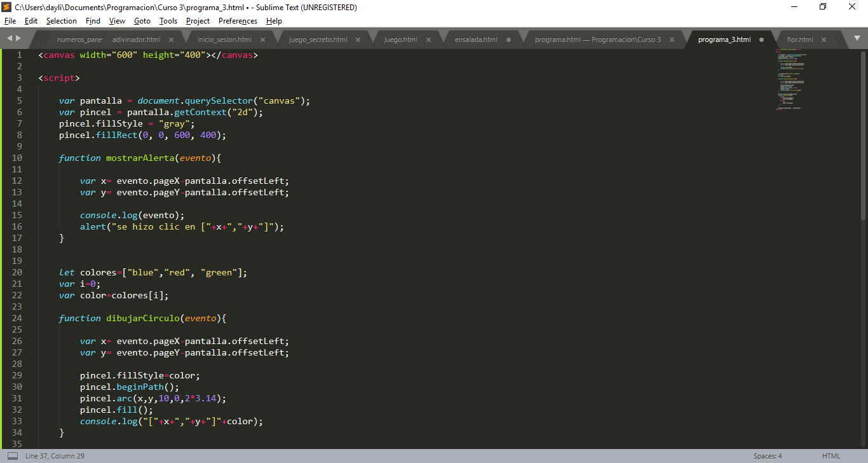This screenshot has width=868, height=463.
Task: Click the colores array declaration
Action: [x=153, y=272]
